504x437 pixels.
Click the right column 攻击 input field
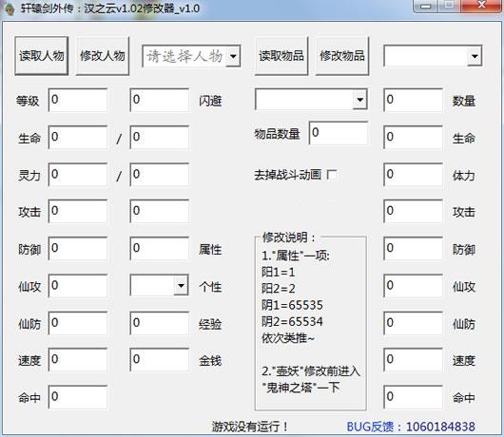click(413, 211)
